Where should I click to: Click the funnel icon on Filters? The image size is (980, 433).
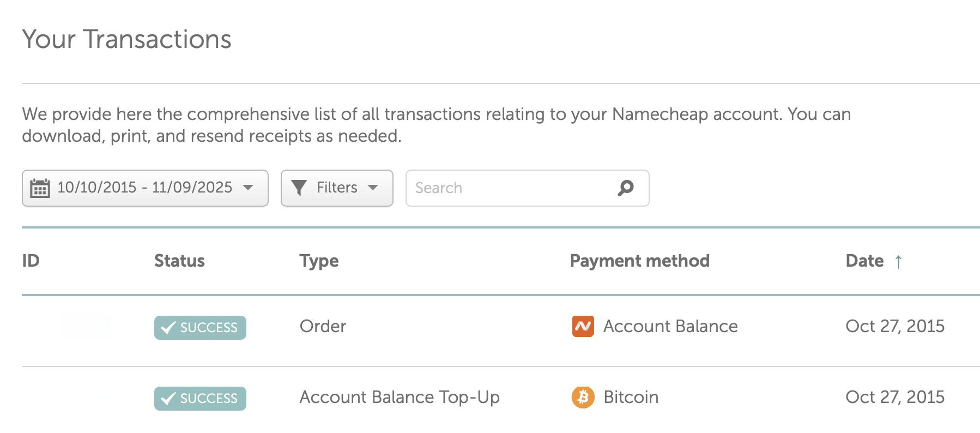(299, 188)
